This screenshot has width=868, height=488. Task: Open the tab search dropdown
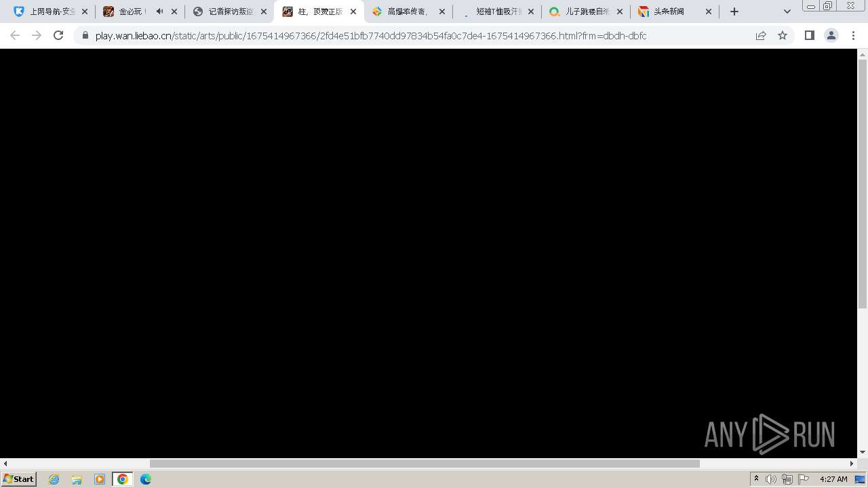point(787,12)
